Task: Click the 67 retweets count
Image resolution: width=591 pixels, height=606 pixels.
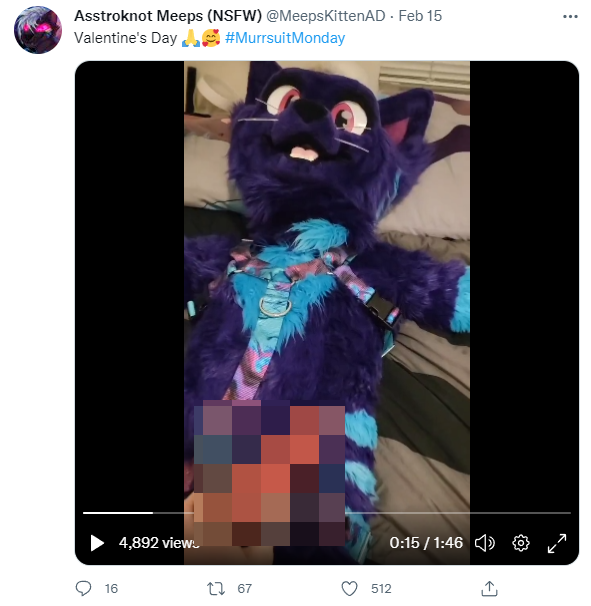Action: (244, 588)
